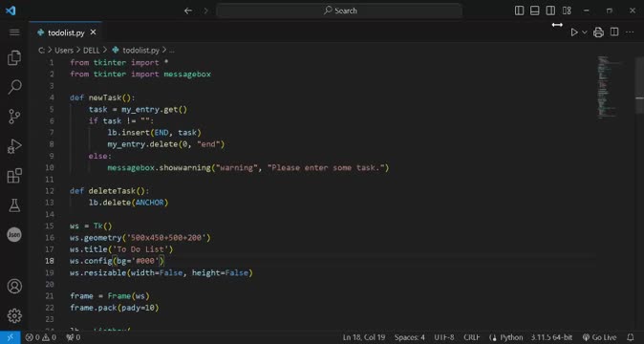This screenshot has width=644, height=344.
Task: Expand the breadcrumb ellipsis symbol list
Action: (x=172, y=50)
